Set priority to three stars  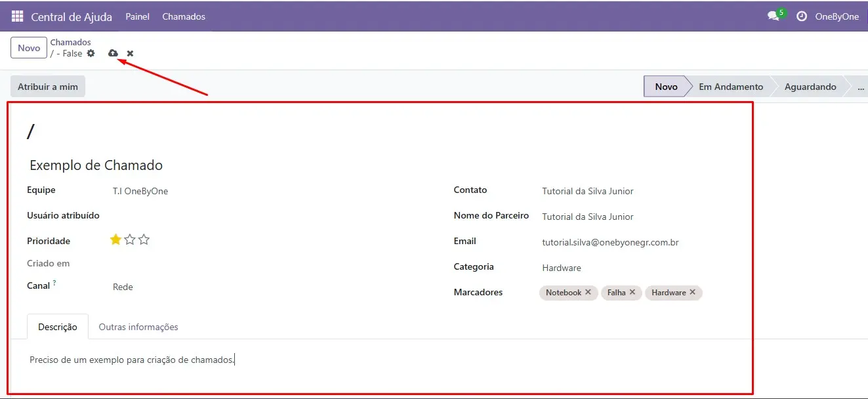click(144, 240)
